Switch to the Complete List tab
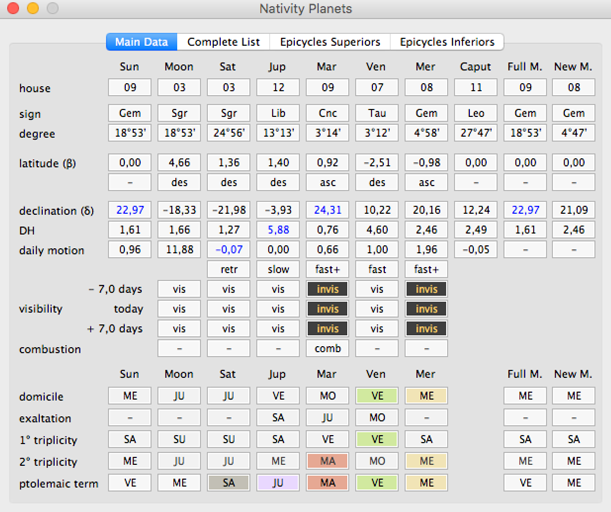This screenshot has width=611, height=512. (x=224, y=42)
